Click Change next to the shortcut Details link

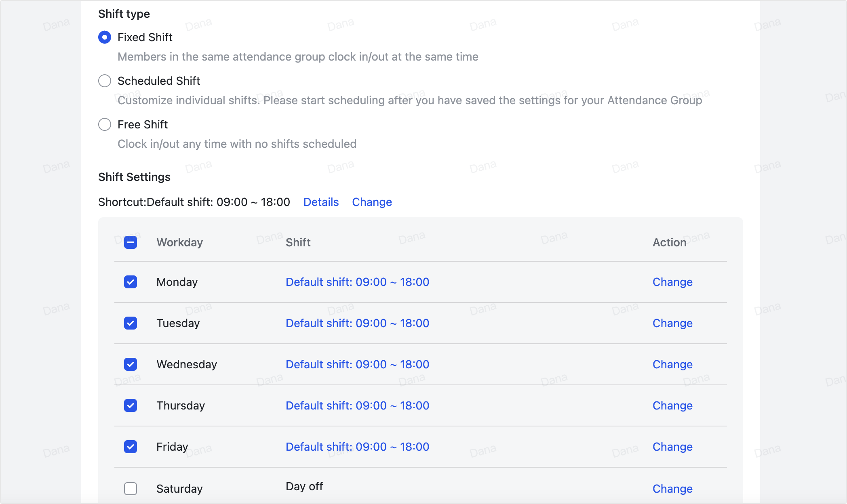tap(372, 202)
